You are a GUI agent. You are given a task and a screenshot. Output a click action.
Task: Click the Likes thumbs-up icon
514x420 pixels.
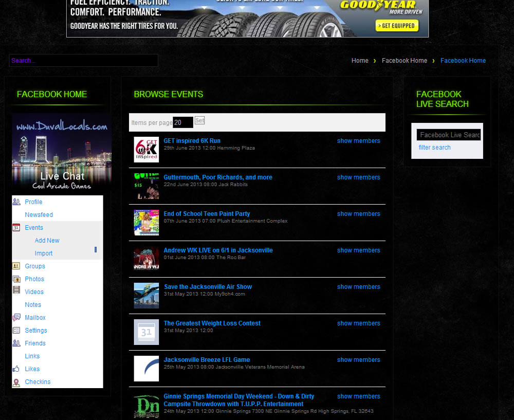coord(16,369)
